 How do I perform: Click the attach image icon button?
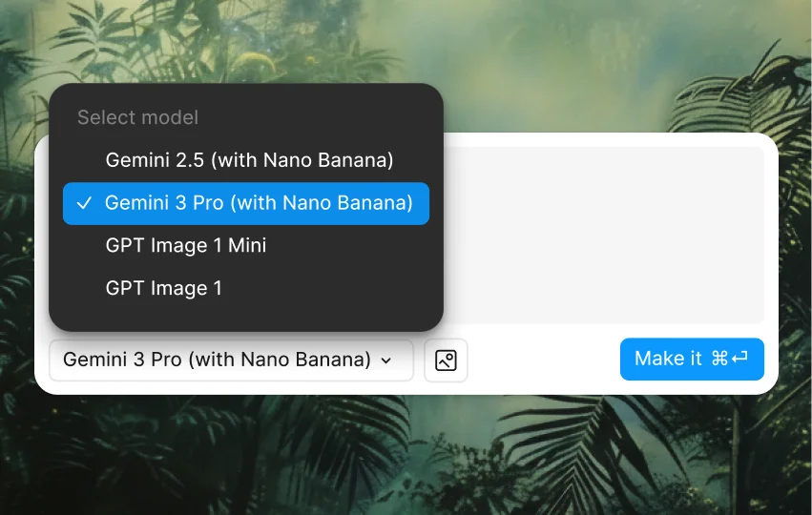[446, 360]
